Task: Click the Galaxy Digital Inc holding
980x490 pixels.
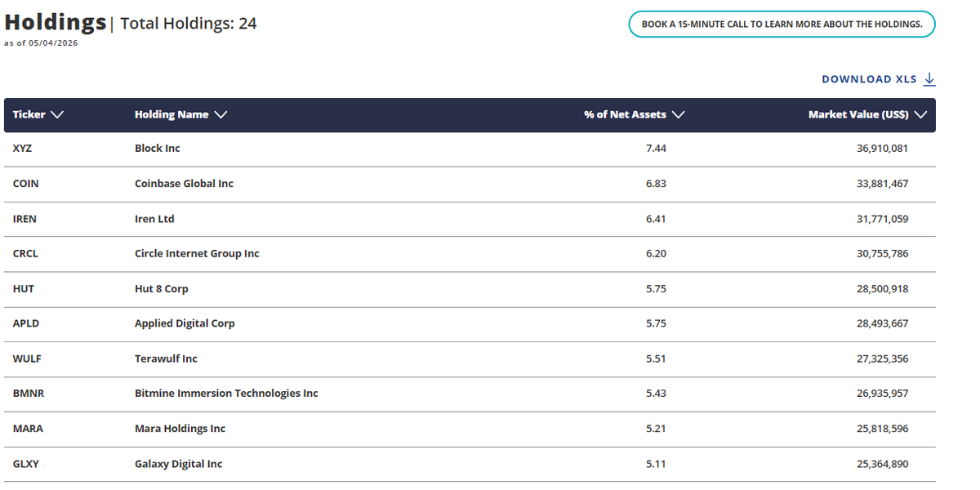Action: 178,464
